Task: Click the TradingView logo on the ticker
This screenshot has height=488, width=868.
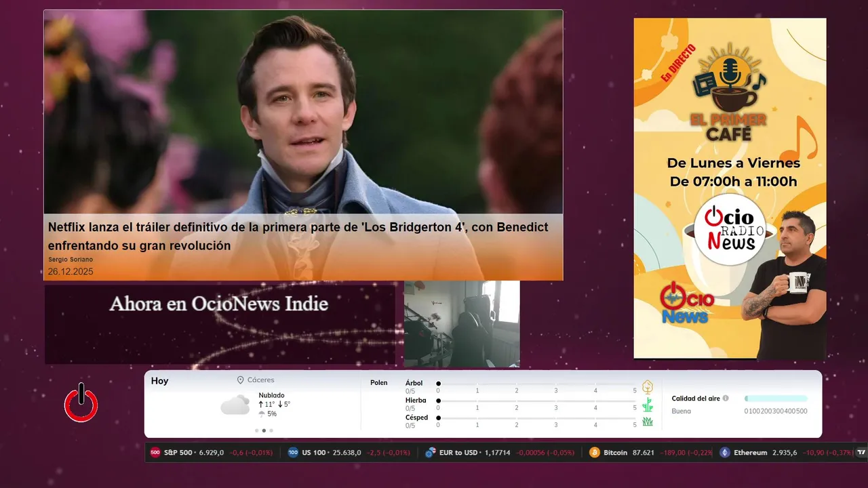Action: pos(862,452)
